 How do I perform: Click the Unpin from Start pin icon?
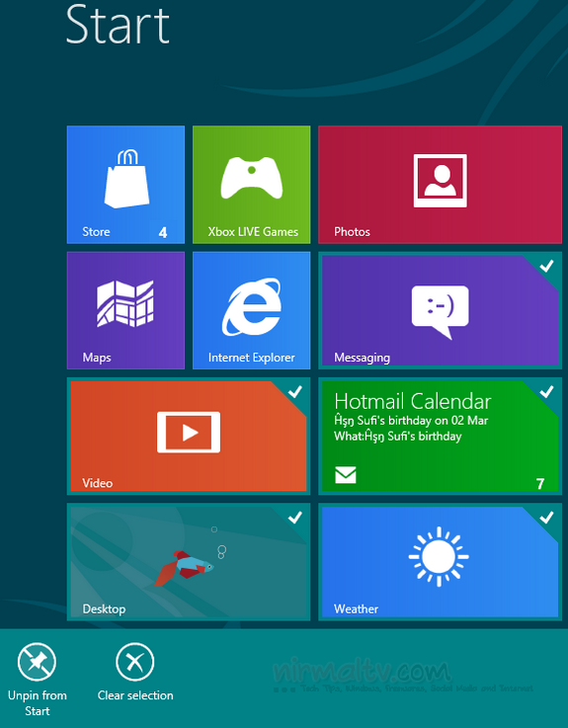37,662
